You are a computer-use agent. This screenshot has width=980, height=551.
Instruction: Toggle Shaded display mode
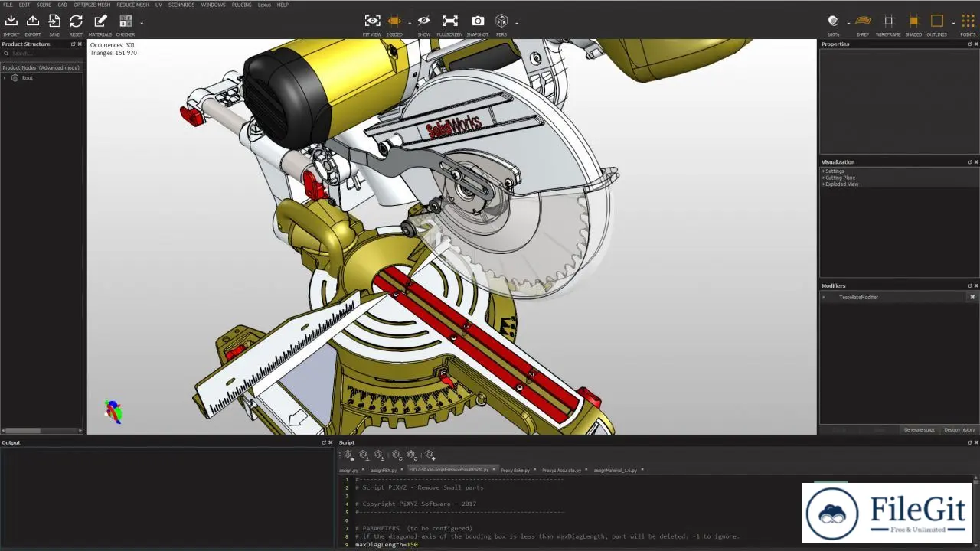[x=913, y=21]
